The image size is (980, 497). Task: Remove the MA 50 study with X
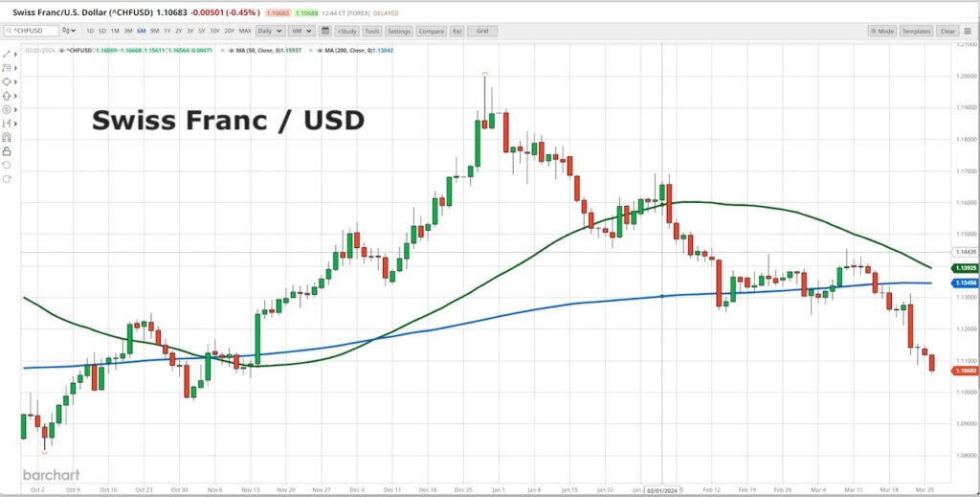point(222,50)
